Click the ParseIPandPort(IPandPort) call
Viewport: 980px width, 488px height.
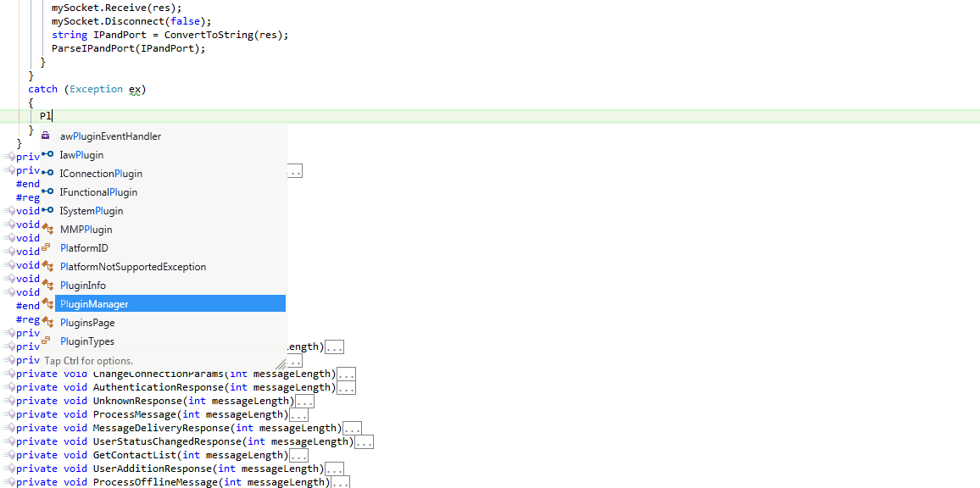128,48
